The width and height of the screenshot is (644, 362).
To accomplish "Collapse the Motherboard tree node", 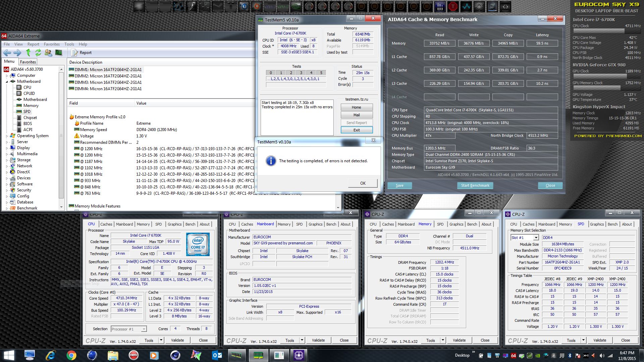I will click(7, 81).
